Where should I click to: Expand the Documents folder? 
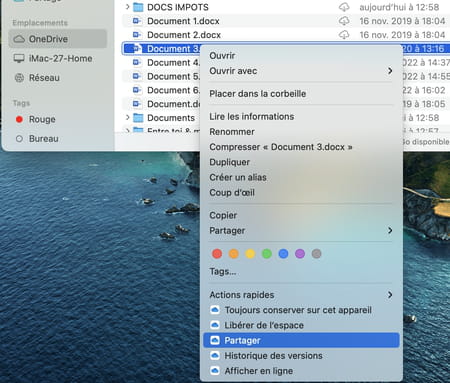coord(127,117)
